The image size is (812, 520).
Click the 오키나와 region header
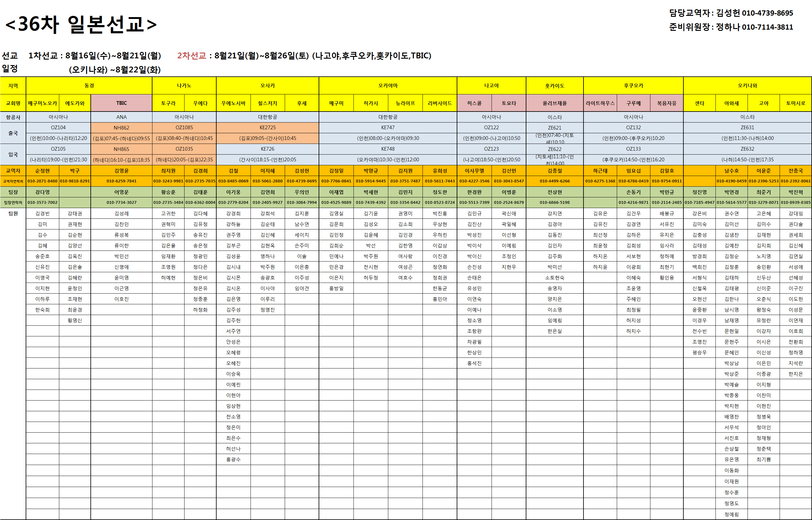coord(747,86)
